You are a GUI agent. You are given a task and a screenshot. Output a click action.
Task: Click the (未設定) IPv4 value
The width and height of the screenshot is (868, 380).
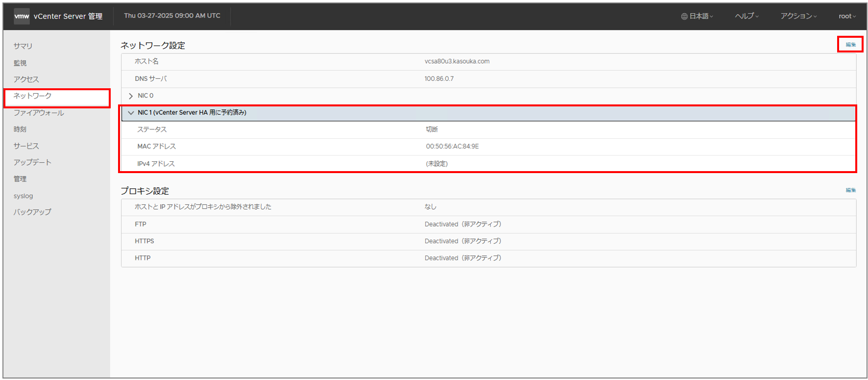[x=436, y=164]
